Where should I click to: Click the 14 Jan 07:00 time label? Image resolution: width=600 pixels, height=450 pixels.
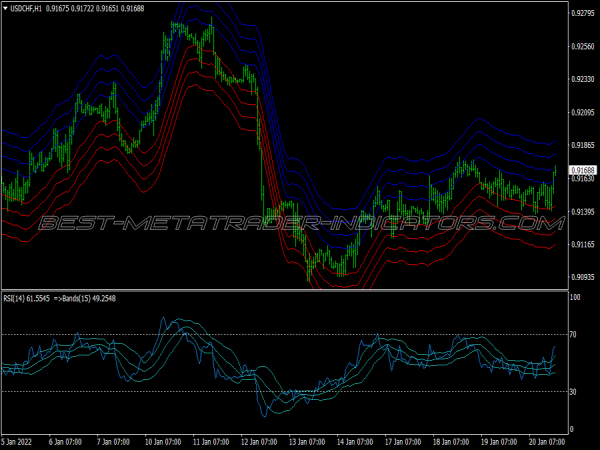[x=355, y=442]
